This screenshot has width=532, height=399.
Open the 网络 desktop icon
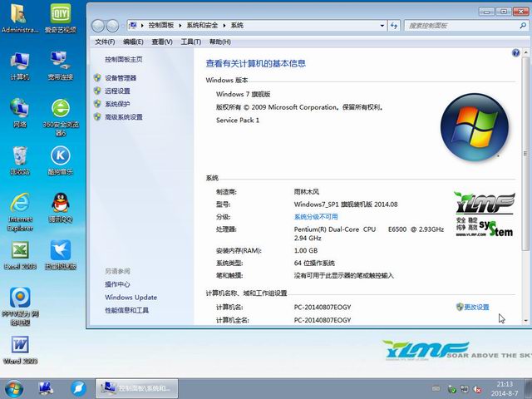coord(20,113)
